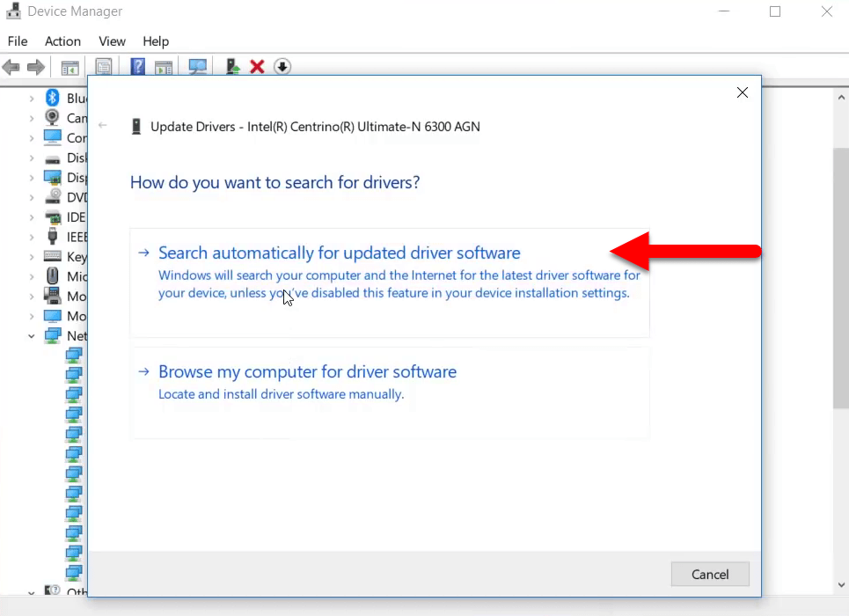Select the Cameras webcam icon in the tree

52,117
